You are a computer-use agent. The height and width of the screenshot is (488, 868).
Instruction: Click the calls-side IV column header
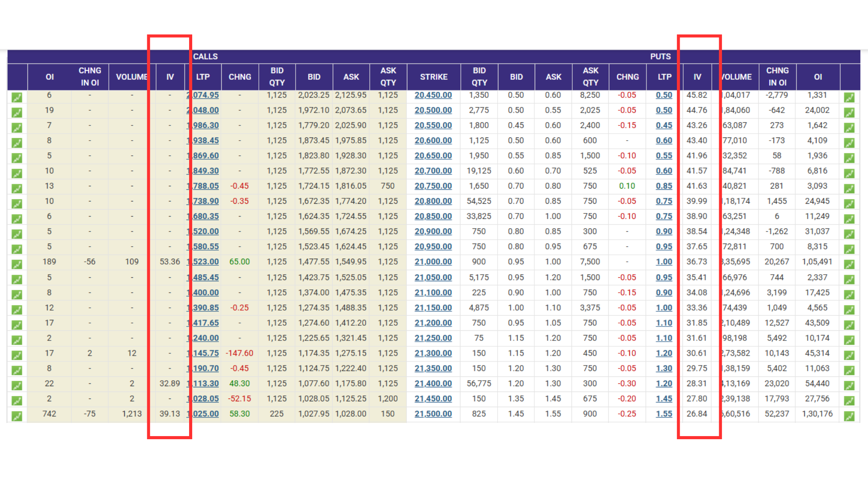point(170,77)
